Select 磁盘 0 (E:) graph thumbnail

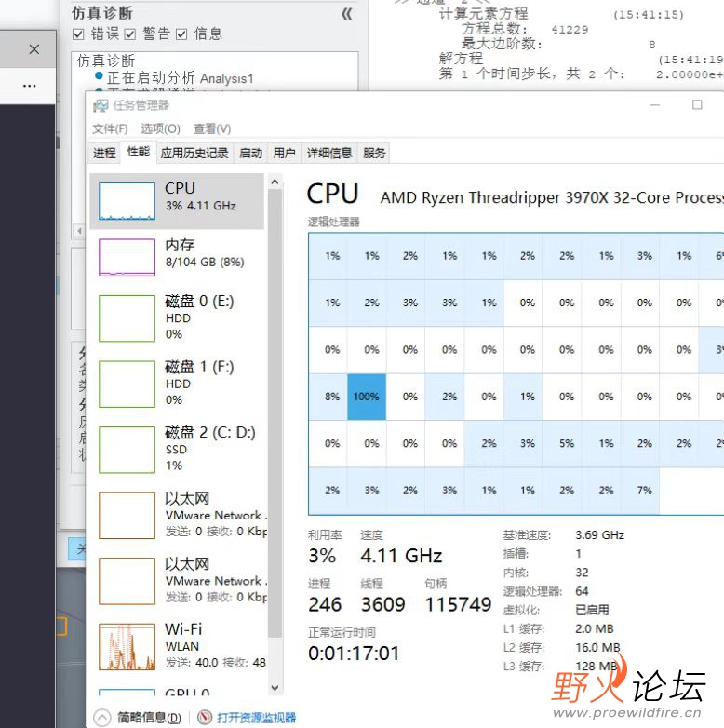pos(127,318)
